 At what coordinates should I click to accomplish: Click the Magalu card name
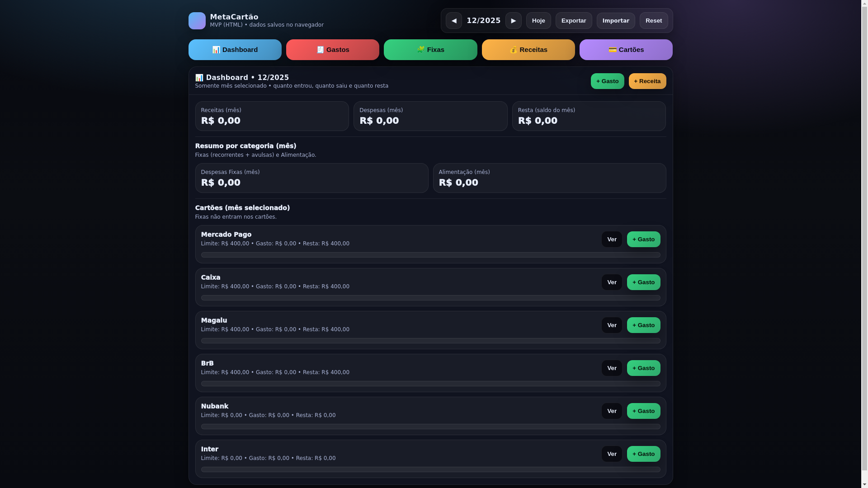(214, 320)
